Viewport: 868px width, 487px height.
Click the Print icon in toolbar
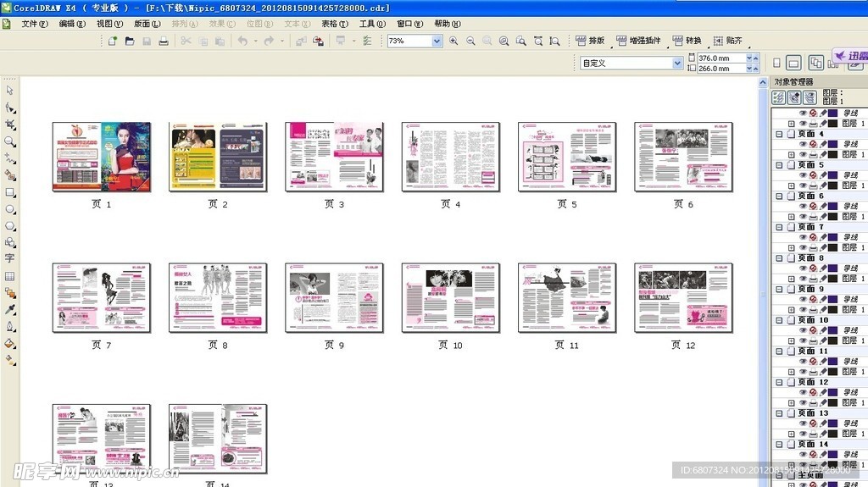tap(164, 41)
